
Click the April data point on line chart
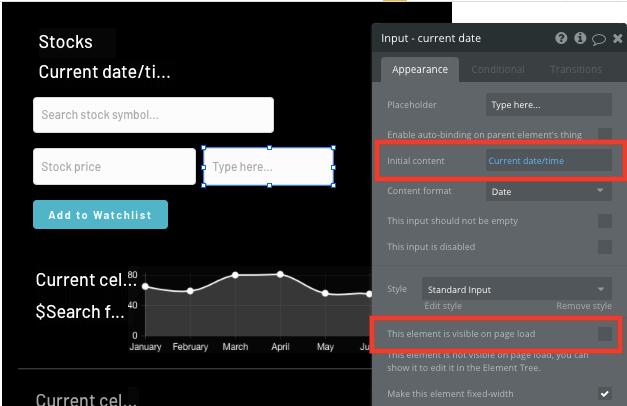tap(280, 274)
